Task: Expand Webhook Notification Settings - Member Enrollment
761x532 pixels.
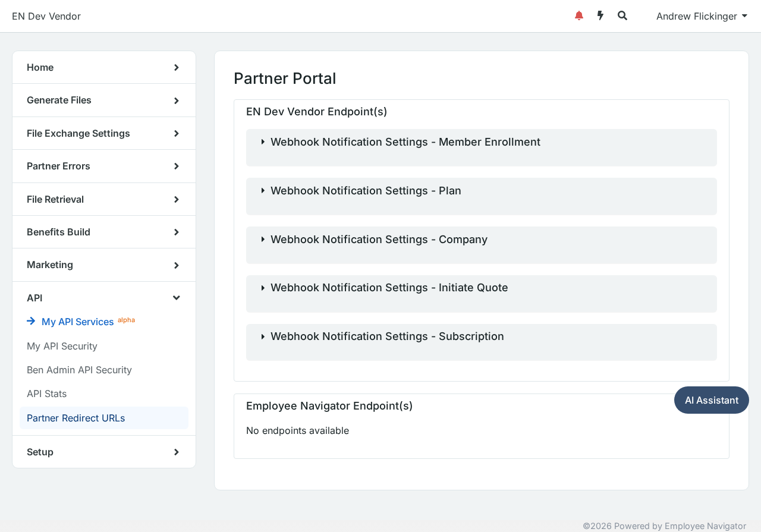Action: (482, 147)
